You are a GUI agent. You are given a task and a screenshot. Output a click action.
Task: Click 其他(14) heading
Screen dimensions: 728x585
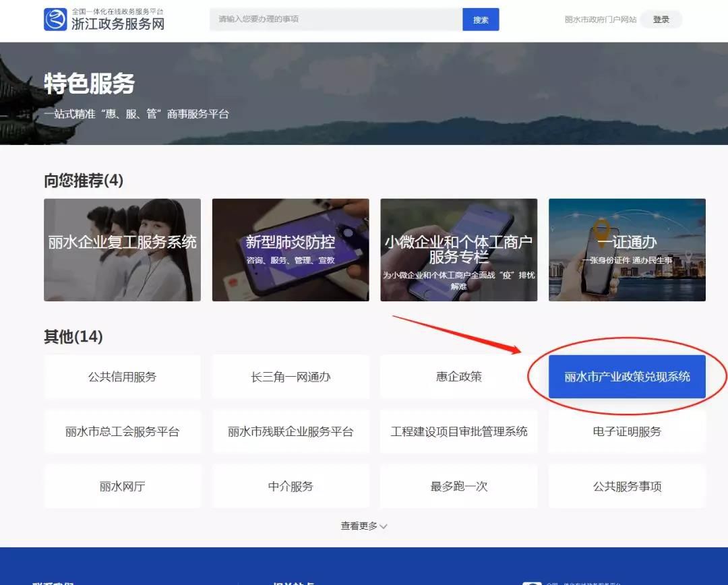pos(73,336)
